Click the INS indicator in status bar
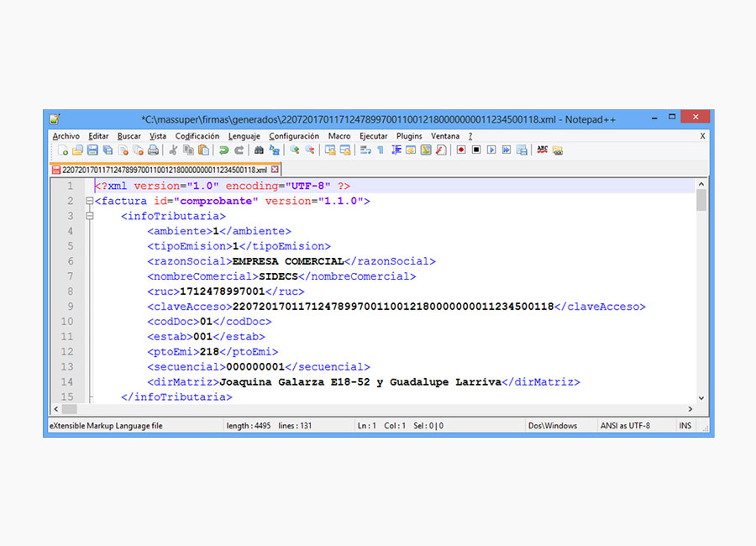The height and width of the screenshot is (546, 756). pyautogui.click(x=685, y=426)
